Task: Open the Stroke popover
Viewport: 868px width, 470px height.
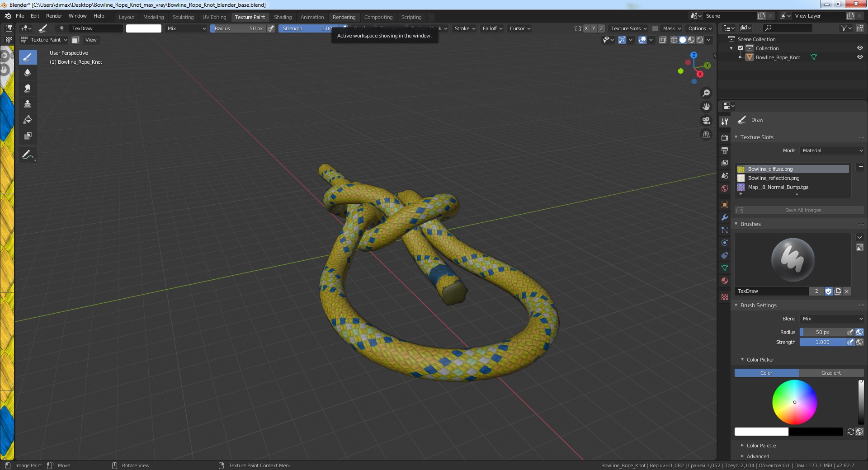Action: click(465, 28)
